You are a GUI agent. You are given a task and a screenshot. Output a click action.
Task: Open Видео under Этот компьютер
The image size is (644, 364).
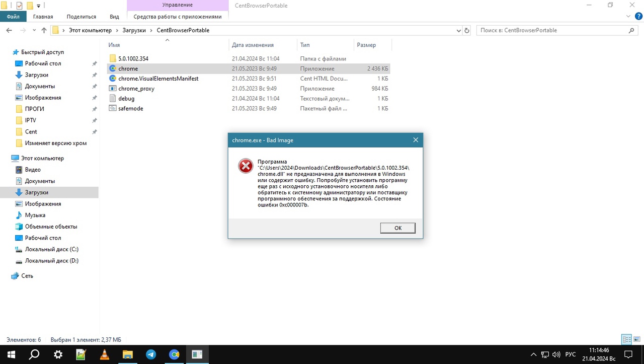(33, 170)
